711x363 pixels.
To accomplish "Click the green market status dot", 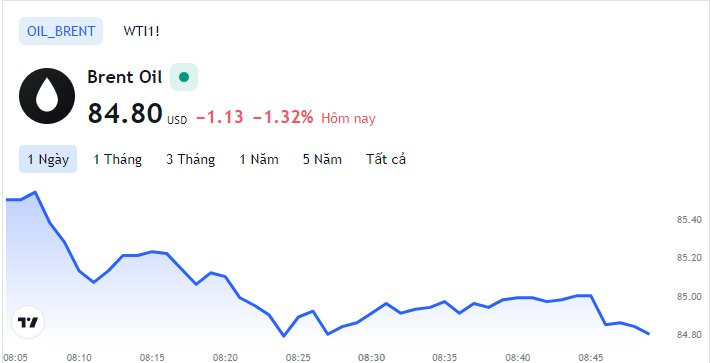I will [184, 77].
